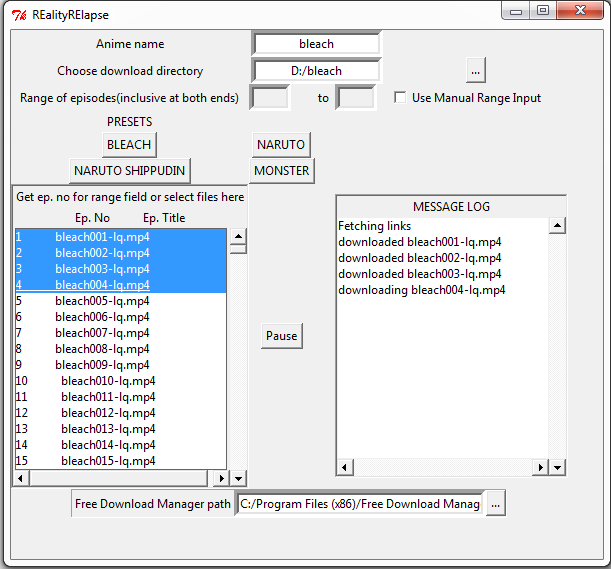611x569 pixels.
Task: Click the range end episode field
Action: coord(355,98)
